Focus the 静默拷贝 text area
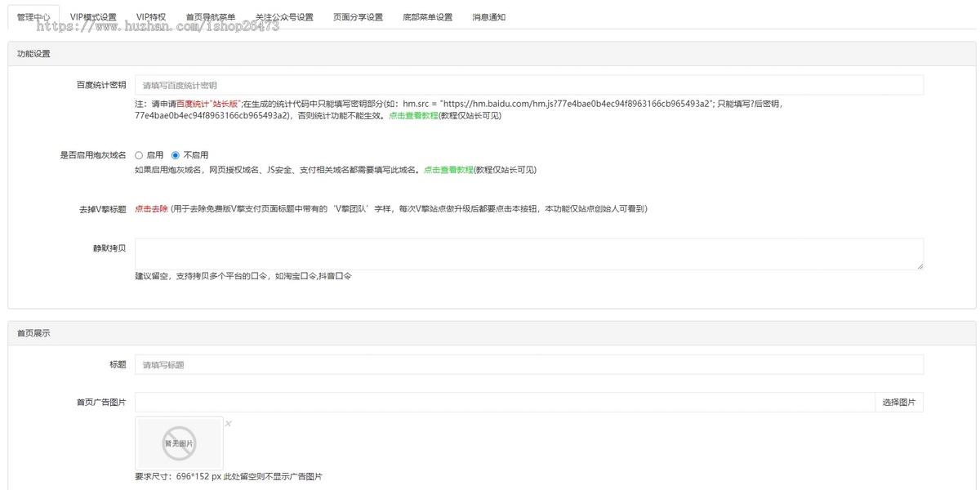Viewport: 980px width, 490px height. [529, 254]
